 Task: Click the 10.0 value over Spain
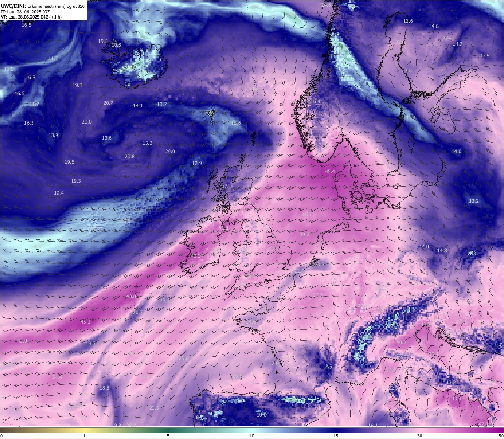[x=261, y=415]
